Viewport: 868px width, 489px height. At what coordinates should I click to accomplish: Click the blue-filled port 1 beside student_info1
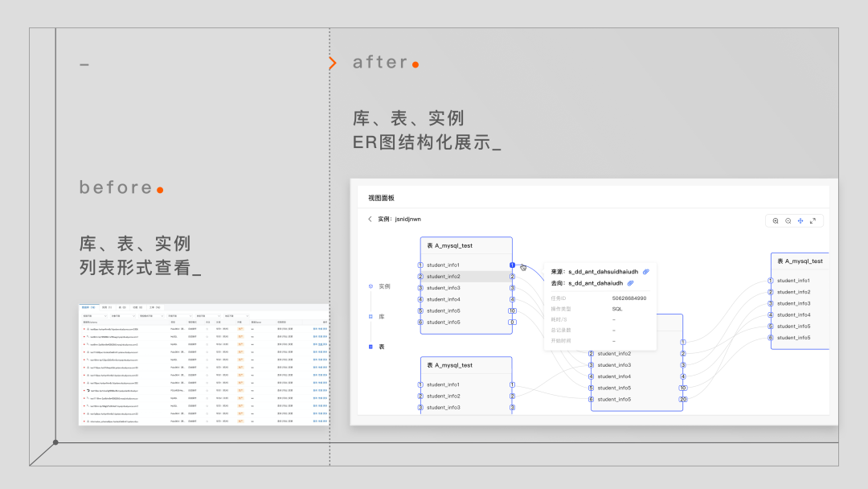[x=512, y=265]
